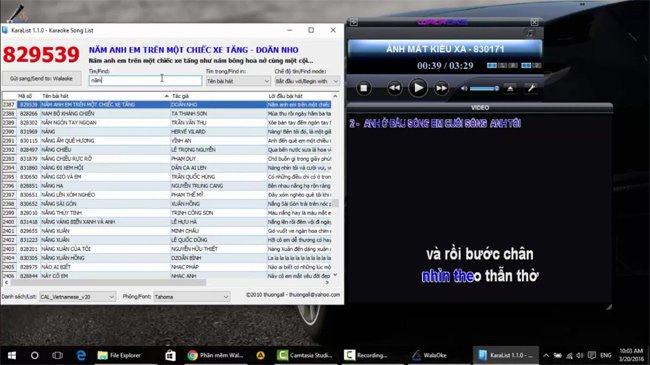Select song row NẮNG GIÓ VÀ EM
Image resolution: width=650 pixels, height=365 pixels.
point(167,177)
